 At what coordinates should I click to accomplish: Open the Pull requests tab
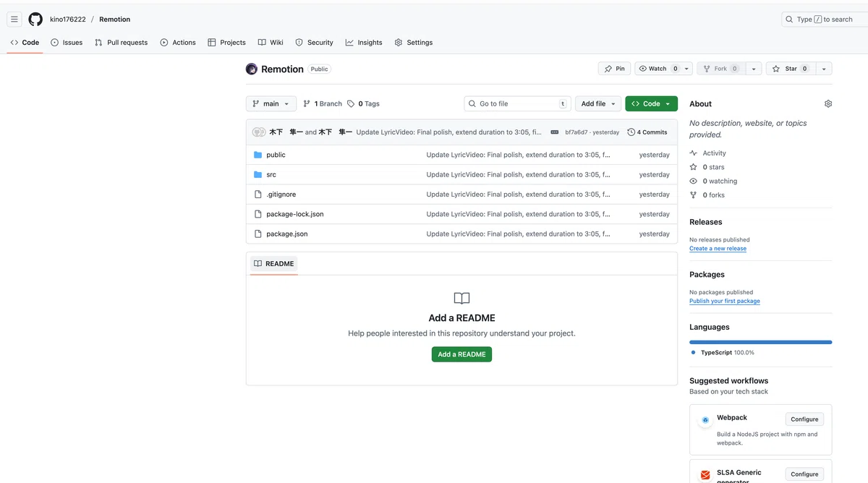[122, 43]
